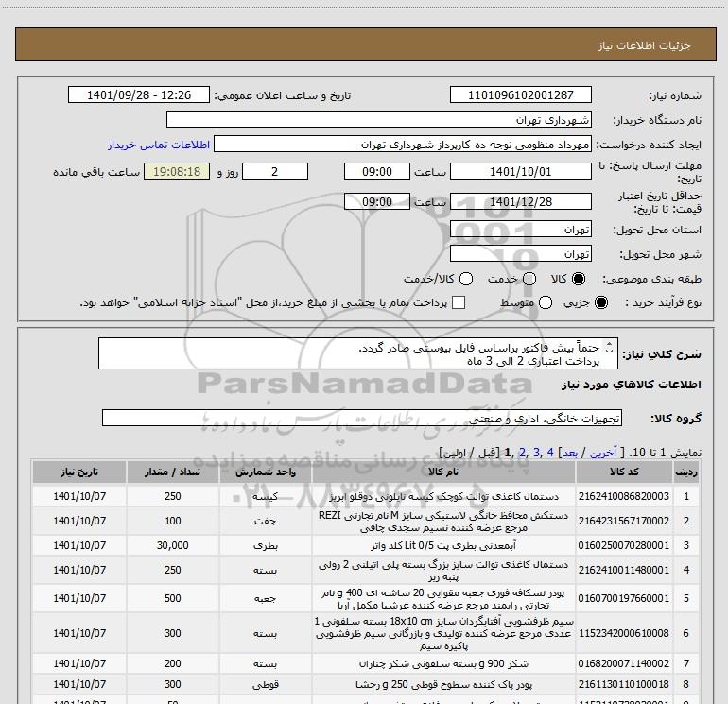Click product code 2161130110100018
This screenshot has height=704, width=728.
[x=624, y=684]
